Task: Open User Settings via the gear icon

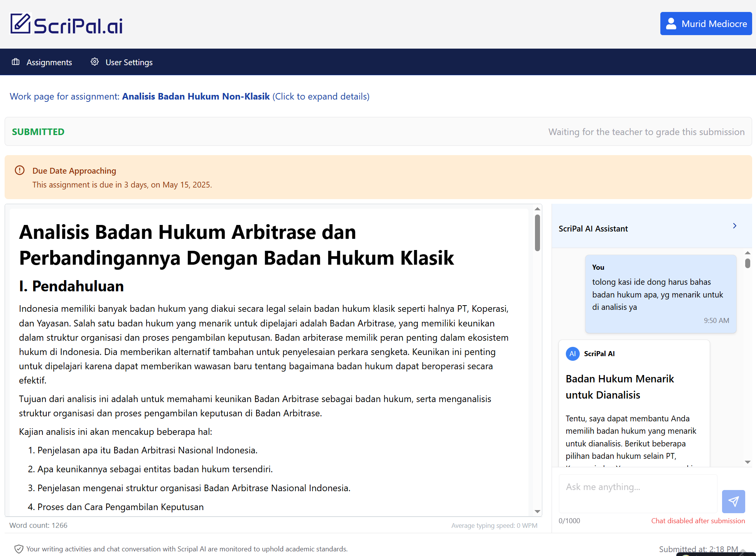Action: click(94, 61)
